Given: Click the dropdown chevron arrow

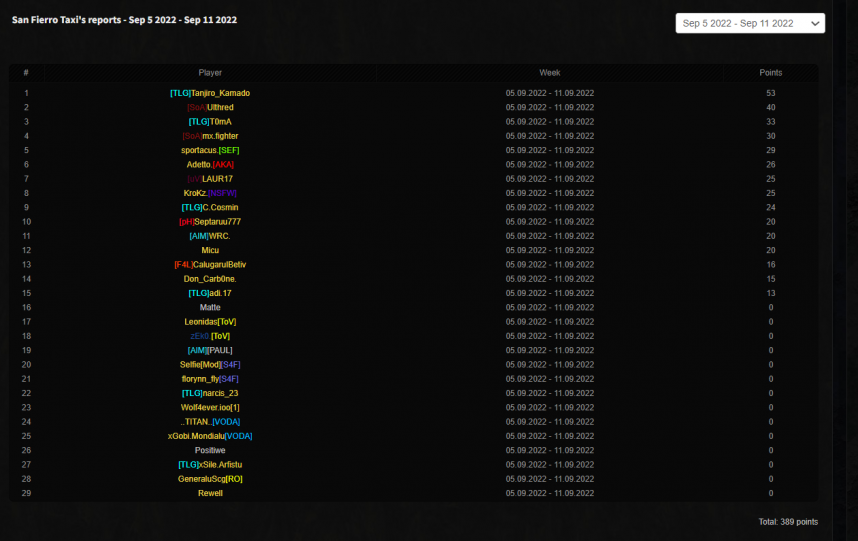Looking at the screenshot, I should coord(814,23).
